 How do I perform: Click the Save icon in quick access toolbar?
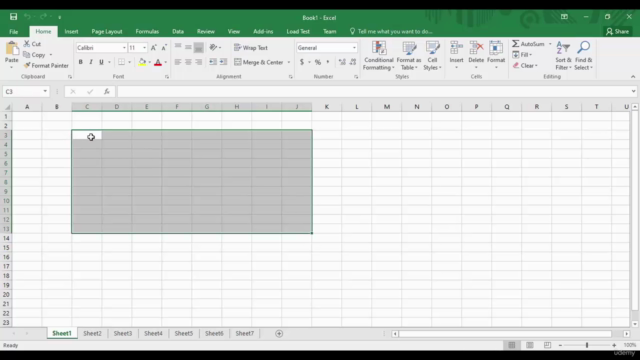point(13,17)
